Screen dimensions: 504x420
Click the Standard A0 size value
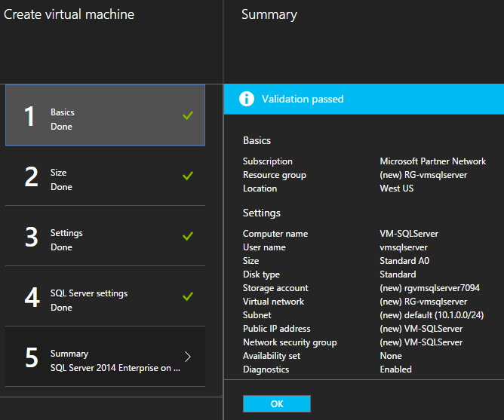click(x=408, y=261)
